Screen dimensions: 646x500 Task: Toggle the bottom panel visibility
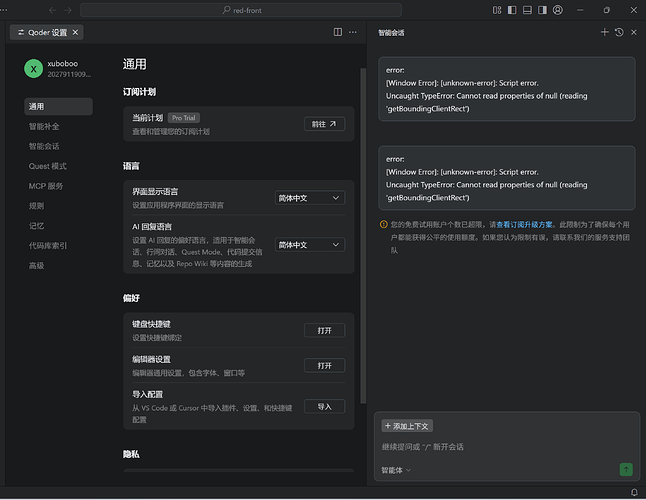[526, 10]
